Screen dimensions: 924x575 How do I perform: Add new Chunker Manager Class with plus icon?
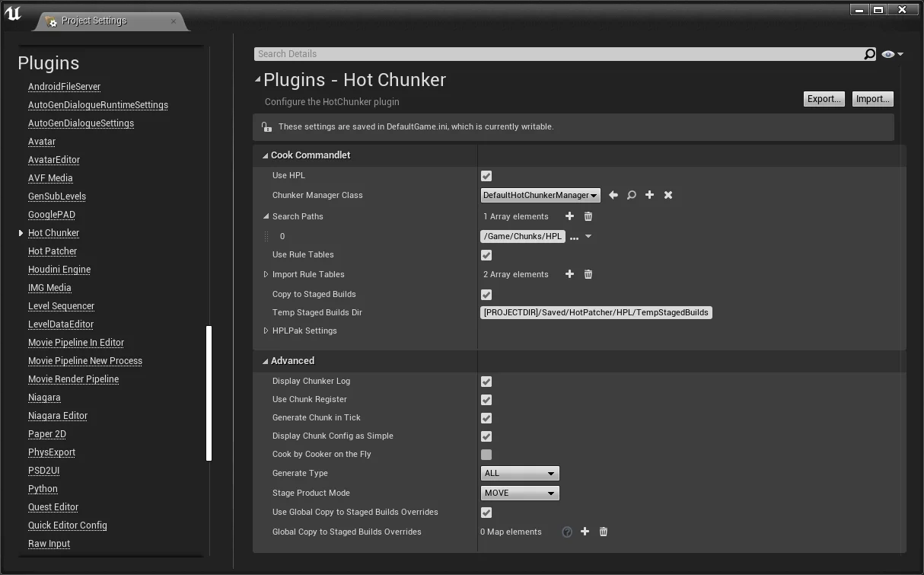(649, 195)
